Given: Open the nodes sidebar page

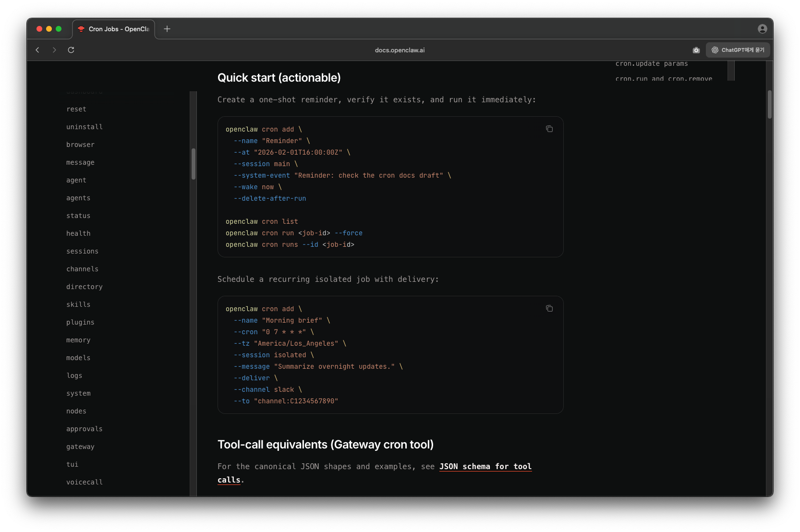Looking at the screenshot, I should [x=76, y=411].
